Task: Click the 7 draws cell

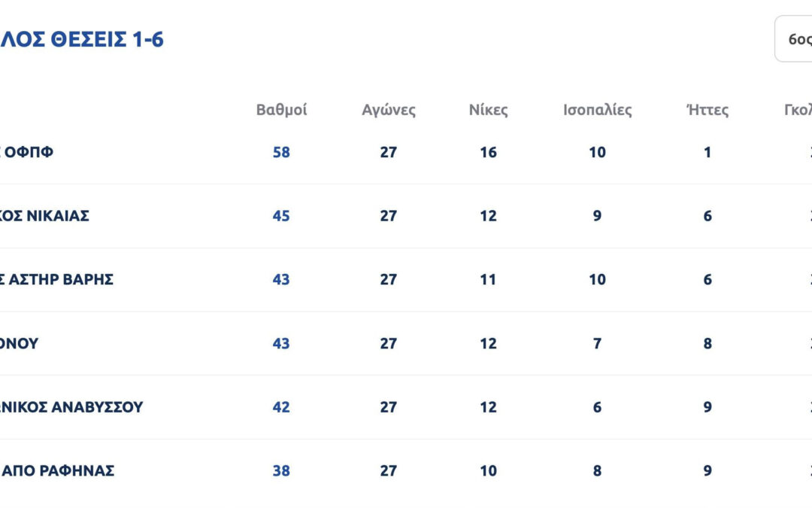Action: click(597, 343)
